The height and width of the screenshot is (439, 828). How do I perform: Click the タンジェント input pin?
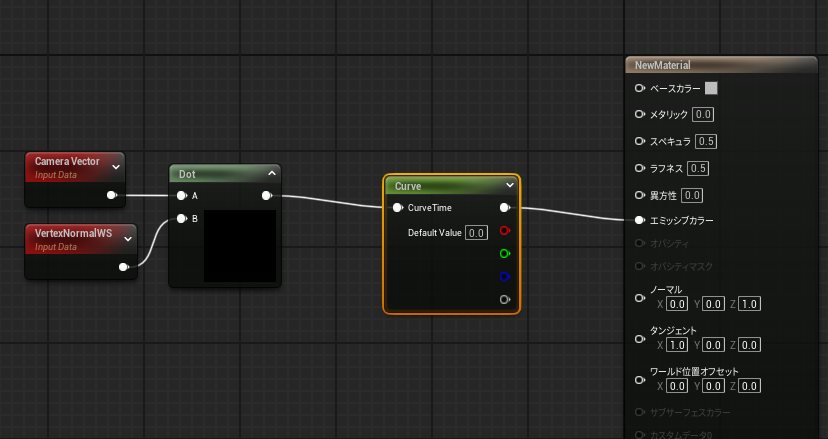coord(640,339)
